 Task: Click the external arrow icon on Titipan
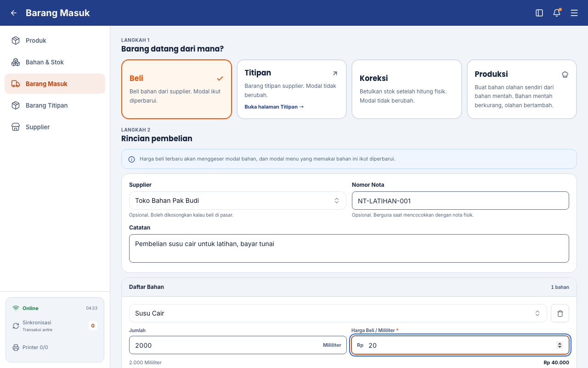tap(335, 73)
